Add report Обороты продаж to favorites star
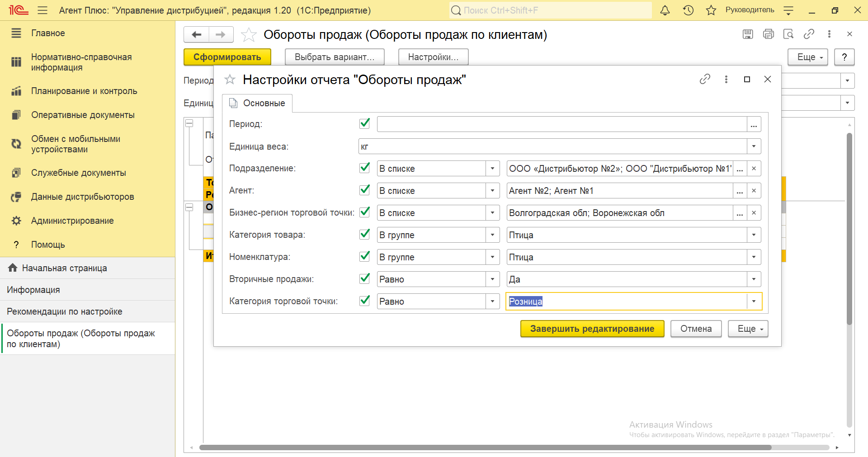Viewport: 868px width, 457px height. 249,34
